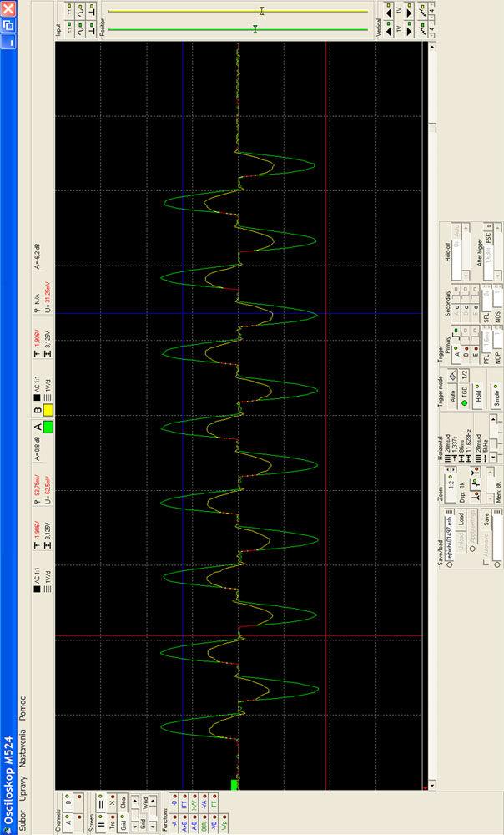Click the Horizontal timebase slider left arrow
The height and width of the screenshot is (835, 504).
[493, 458]
